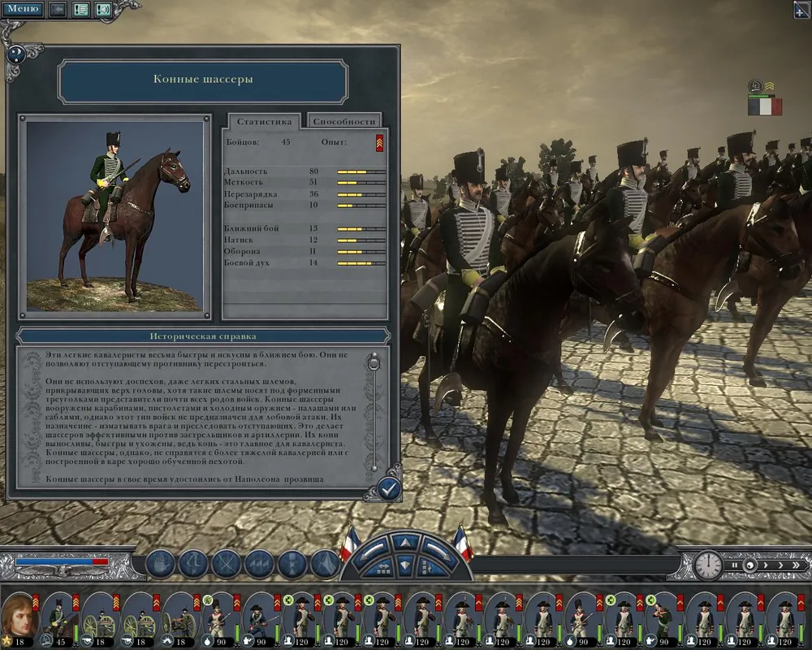
Task: Click the French flag army banner
Action: 765,106
